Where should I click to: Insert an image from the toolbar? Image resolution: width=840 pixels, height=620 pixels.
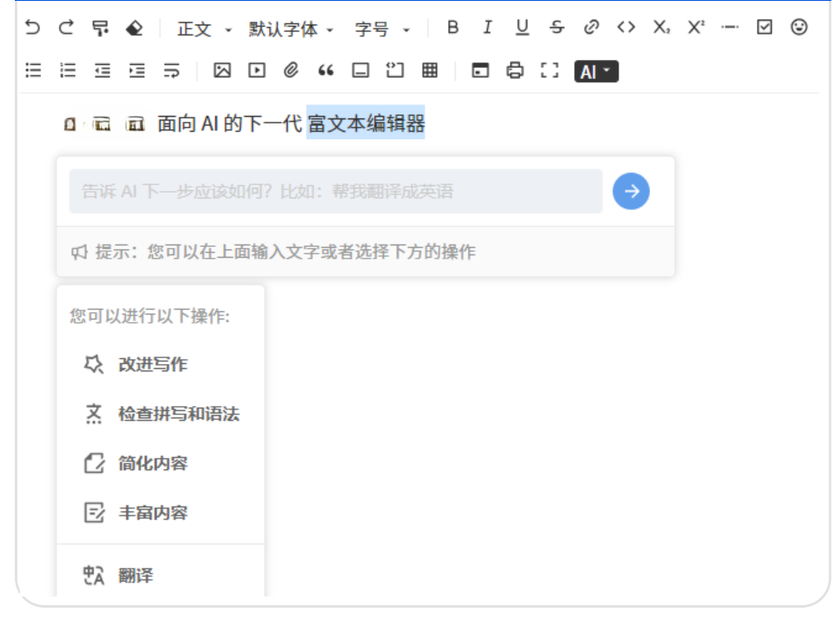tap(222, 70)
